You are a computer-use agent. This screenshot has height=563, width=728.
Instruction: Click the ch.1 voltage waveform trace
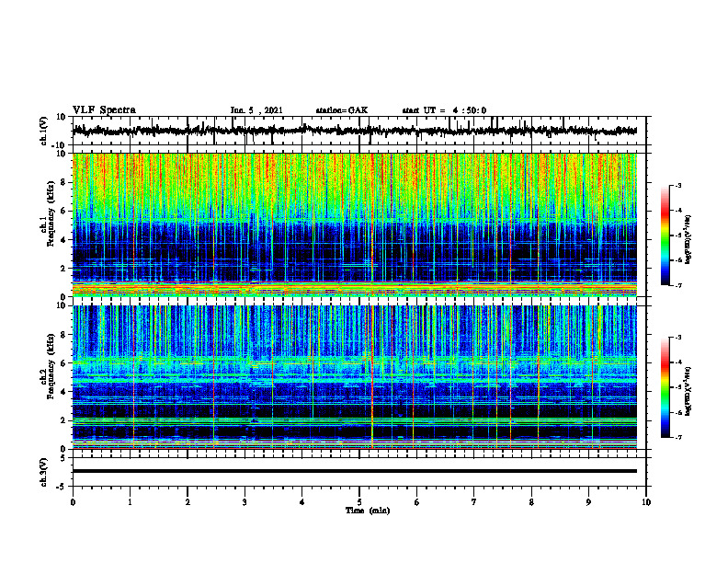pos(355,131)
